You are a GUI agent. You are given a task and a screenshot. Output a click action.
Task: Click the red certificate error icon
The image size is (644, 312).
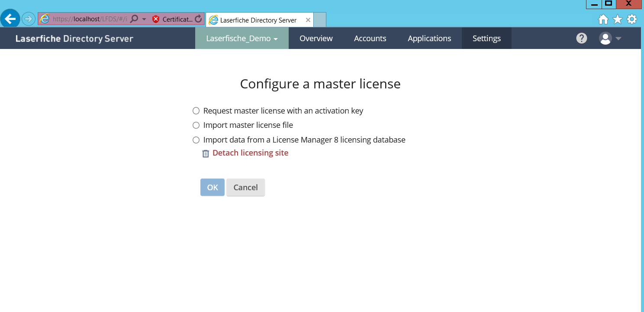(156, 19)
